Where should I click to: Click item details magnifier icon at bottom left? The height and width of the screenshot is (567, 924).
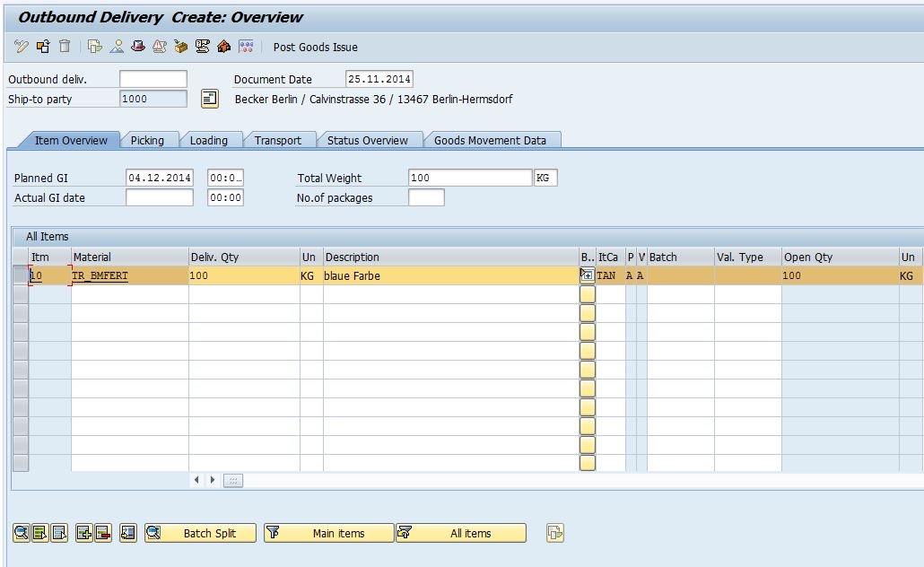point(22,533)
